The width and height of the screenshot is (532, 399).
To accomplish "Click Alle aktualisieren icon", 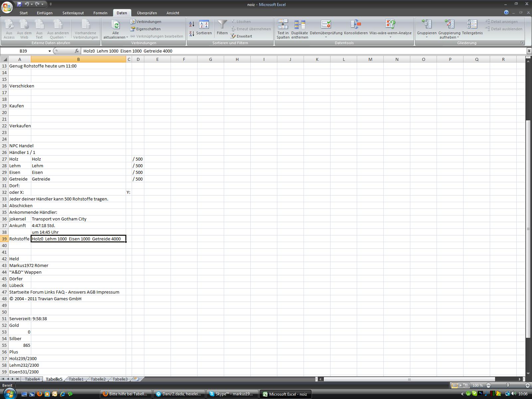I will tap(115, 25).
